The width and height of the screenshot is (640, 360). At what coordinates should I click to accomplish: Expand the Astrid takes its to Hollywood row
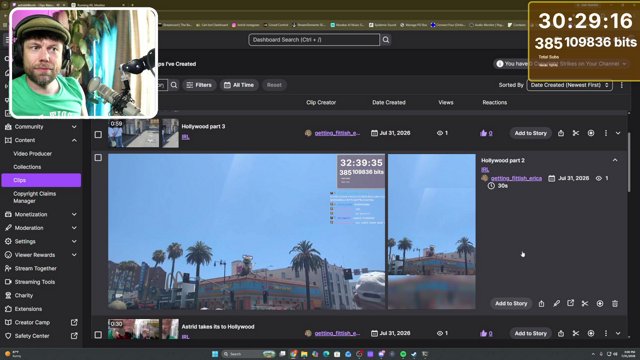[x=618, y=333]
